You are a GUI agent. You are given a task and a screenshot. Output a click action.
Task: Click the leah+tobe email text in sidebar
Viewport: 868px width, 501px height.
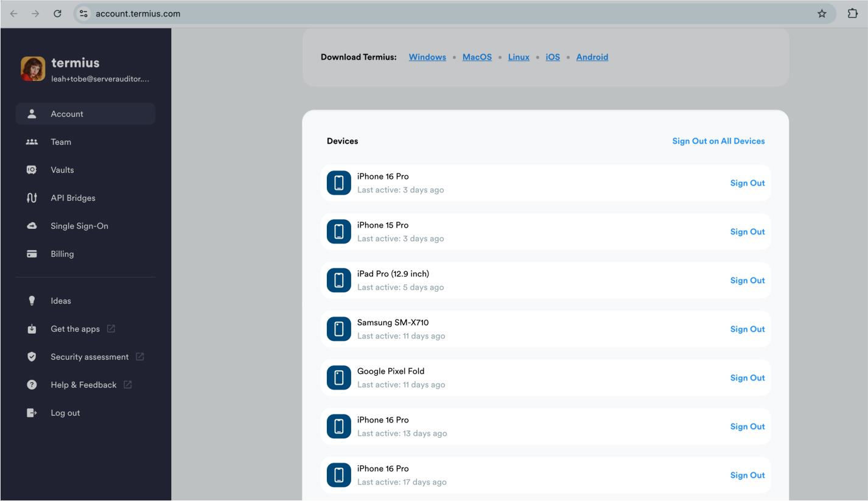tap(100, 79)
